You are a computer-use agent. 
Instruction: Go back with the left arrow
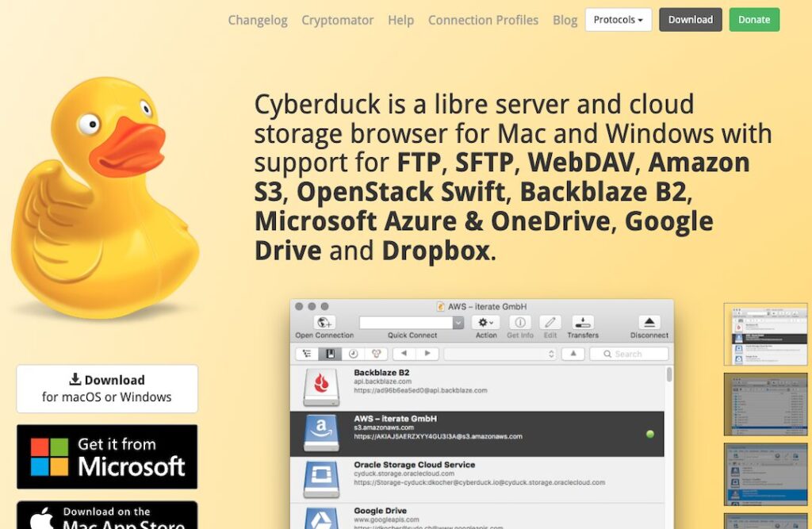point(404,354)
